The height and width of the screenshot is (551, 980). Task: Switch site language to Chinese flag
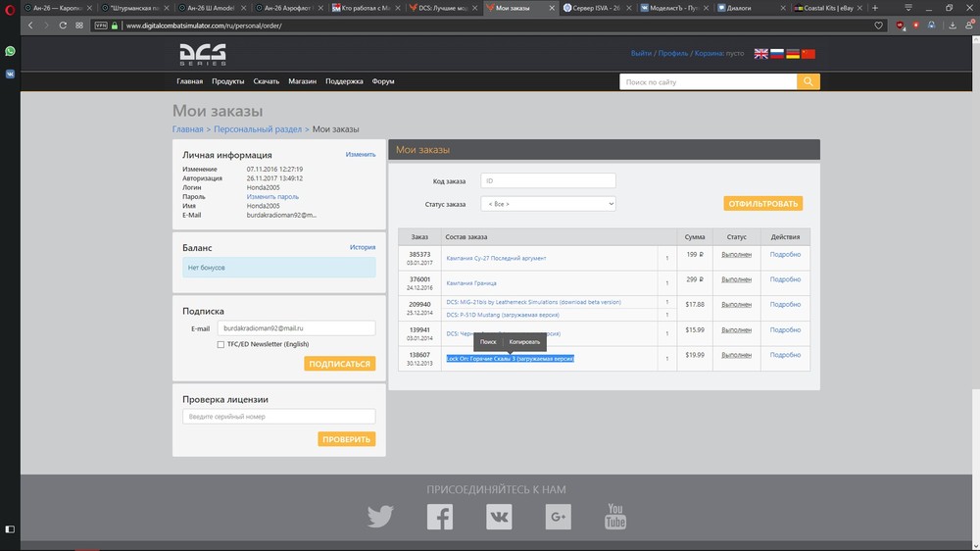click(x=808, y=54)
